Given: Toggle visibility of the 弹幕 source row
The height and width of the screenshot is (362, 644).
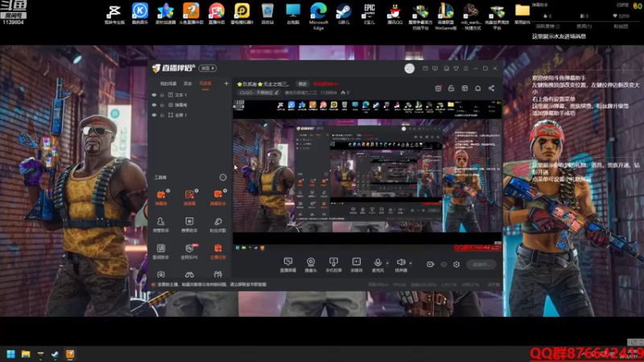Looking at the screenshot, I should click(x=154, y=105).
